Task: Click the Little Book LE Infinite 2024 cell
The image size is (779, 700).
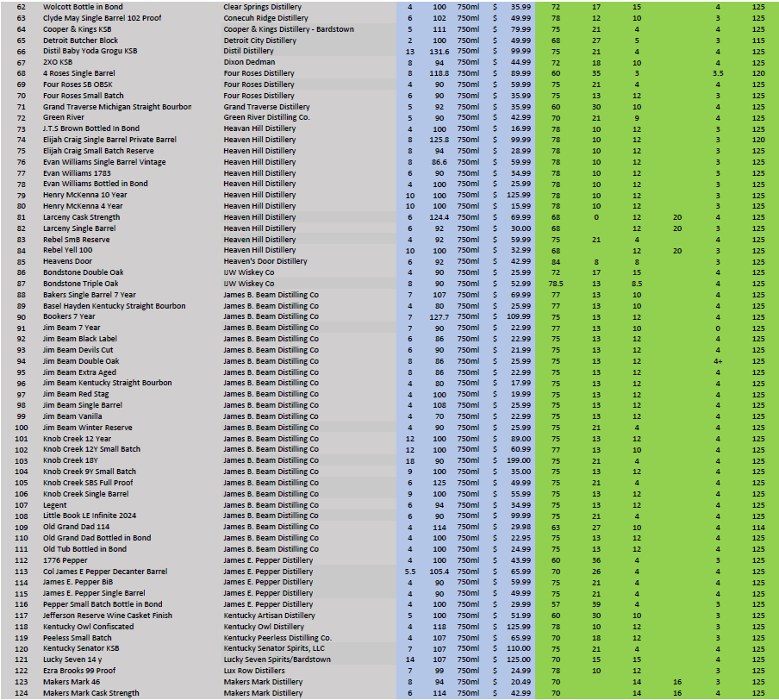Action: (x=91, y=516)
